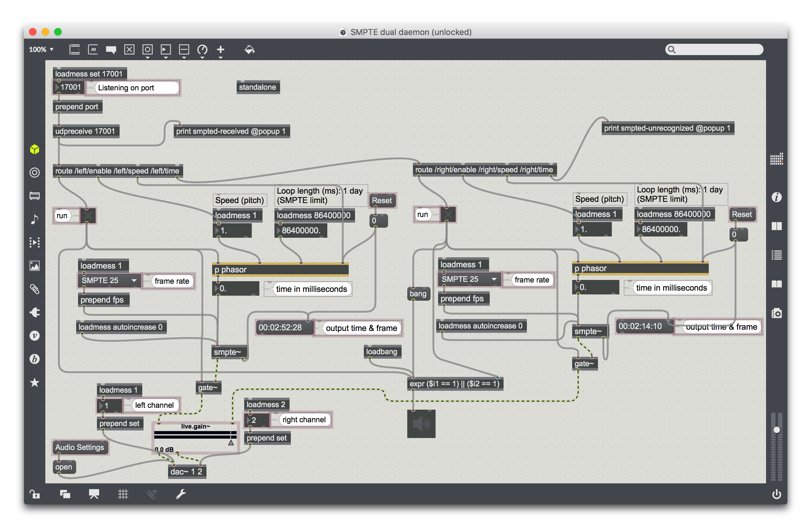This screenshot has height=529, width=812.
Task: Click the image/media icon in sidebar
Action: [34, 265]
